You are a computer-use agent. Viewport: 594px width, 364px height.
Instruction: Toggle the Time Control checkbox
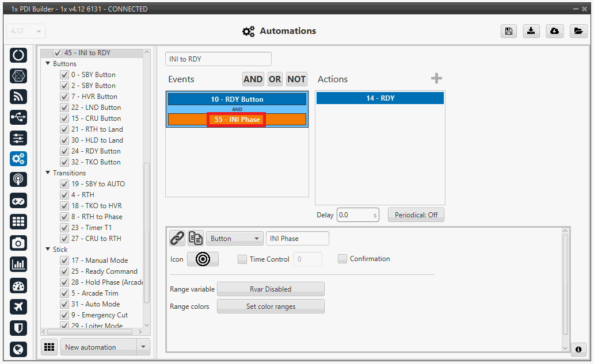coord(242,259)
